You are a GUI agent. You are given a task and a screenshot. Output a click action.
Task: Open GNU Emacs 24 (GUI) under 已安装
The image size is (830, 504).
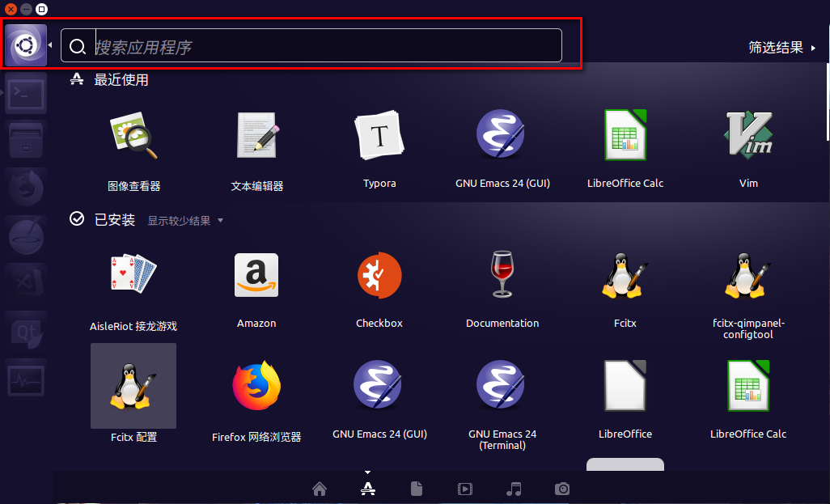379,385
